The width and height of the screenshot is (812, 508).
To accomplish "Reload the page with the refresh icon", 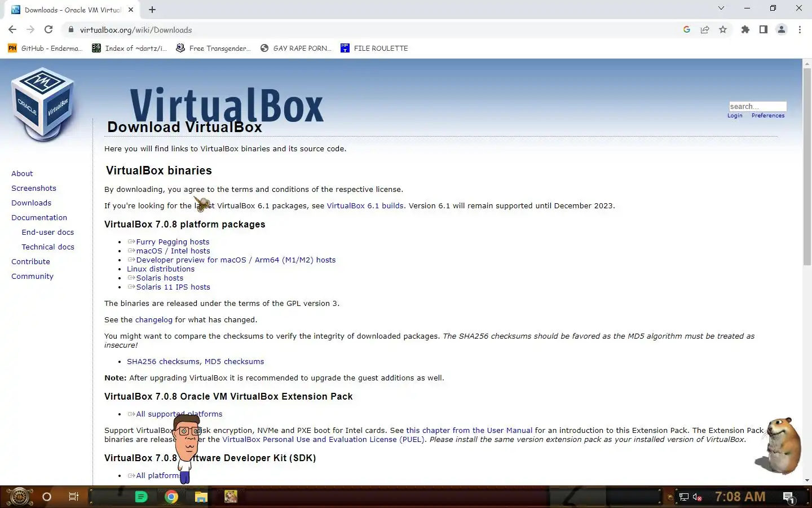I will [x=48, y=30].
